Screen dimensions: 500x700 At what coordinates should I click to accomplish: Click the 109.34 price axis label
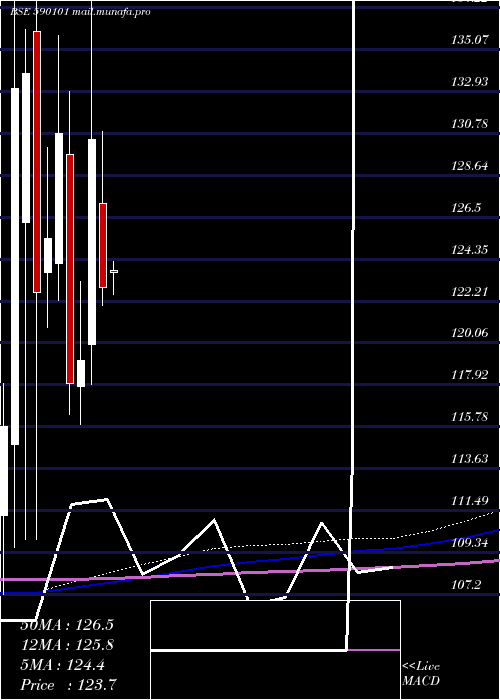pos(470,542)
